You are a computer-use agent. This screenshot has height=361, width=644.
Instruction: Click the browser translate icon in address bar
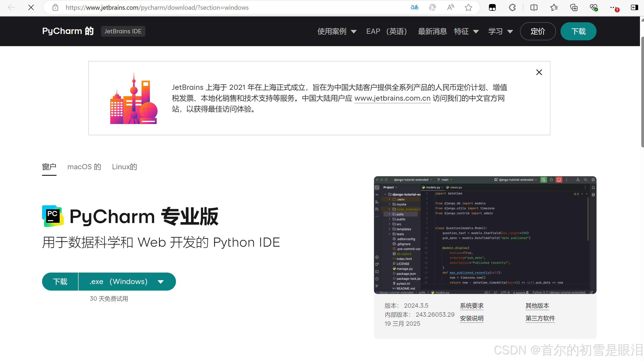click(414, 7)
